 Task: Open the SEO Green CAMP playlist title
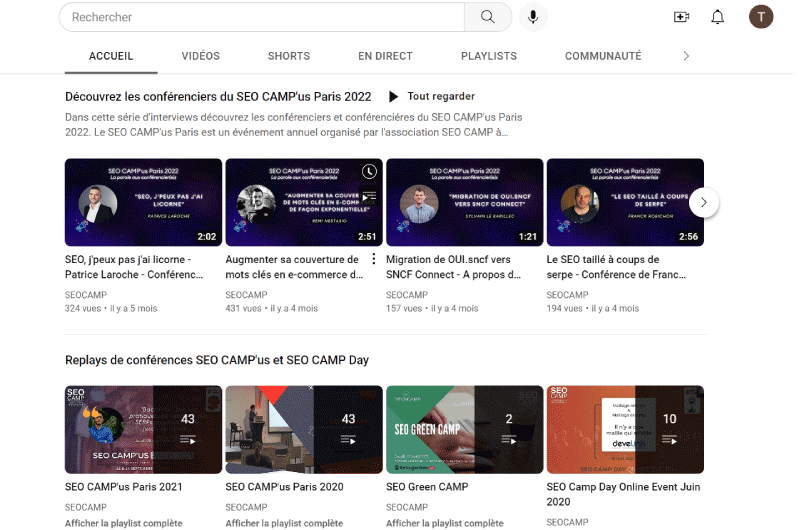point(427,487)
